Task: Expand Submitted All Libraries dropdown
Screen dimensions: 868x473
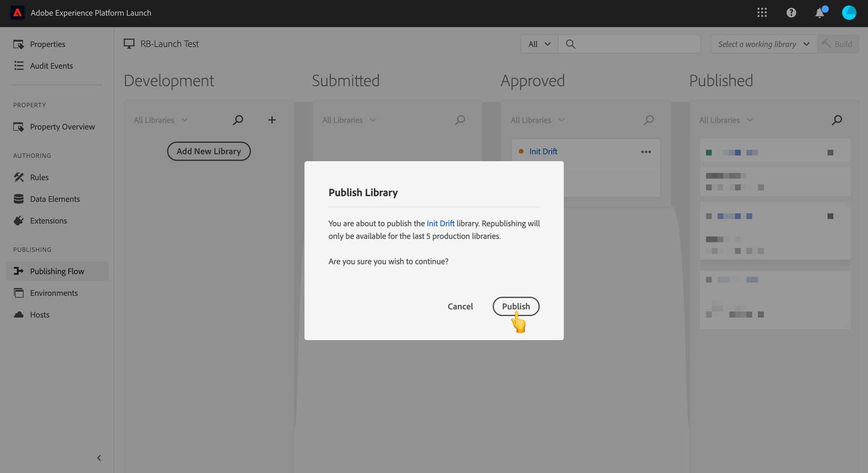Action: 349,120
